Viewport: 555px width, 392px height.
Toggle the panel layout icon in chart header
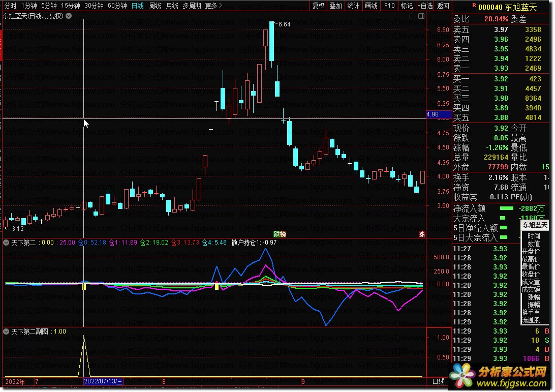[421, 16]
